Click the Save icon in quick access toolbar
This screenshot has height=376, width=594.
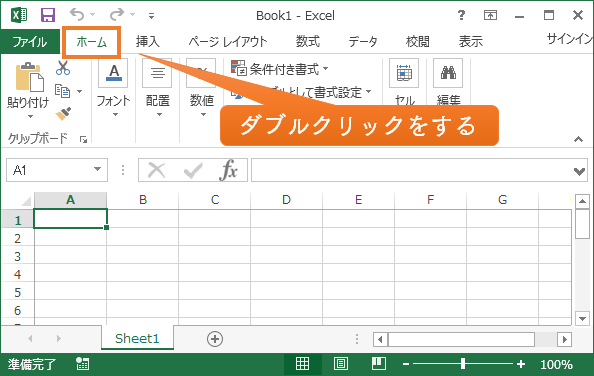(48, 15)
